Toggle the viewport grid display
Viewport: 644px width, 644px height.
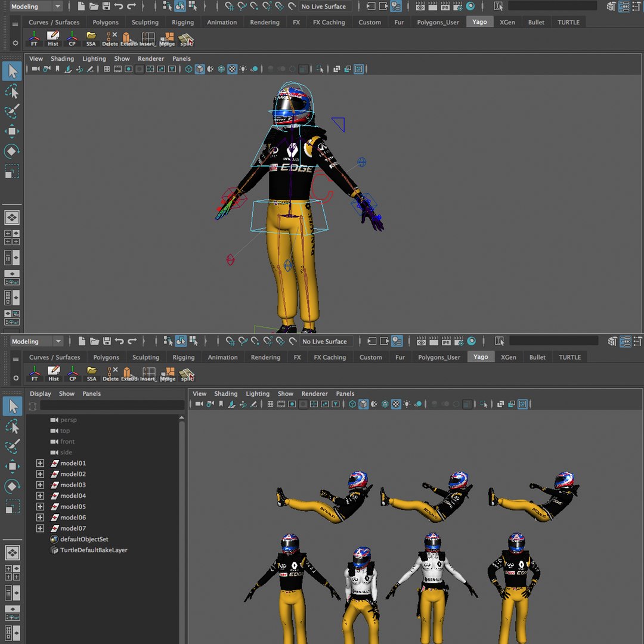click(x=106, y=69)
